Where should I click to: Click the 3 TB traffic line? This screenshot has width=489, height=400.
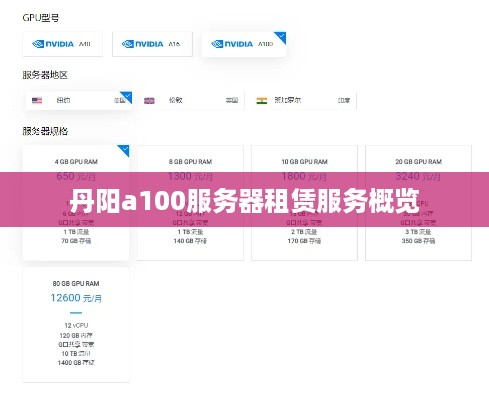click(418, 232)
